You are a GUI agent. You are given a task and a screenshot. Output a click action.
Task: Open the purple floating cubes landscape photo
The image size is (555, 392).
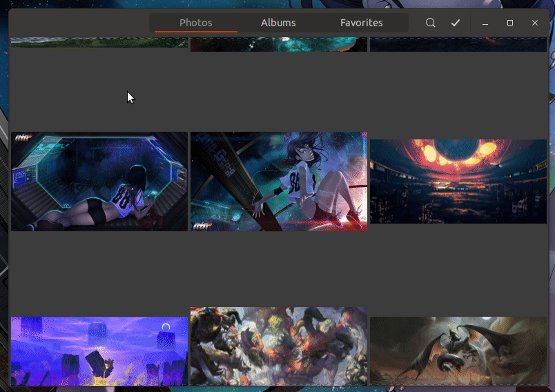(99, 351)
